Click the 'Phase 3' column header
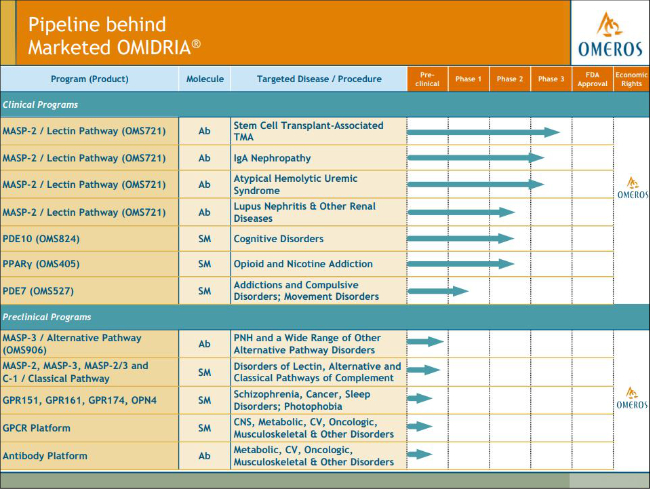 click(x=551, y=79)
